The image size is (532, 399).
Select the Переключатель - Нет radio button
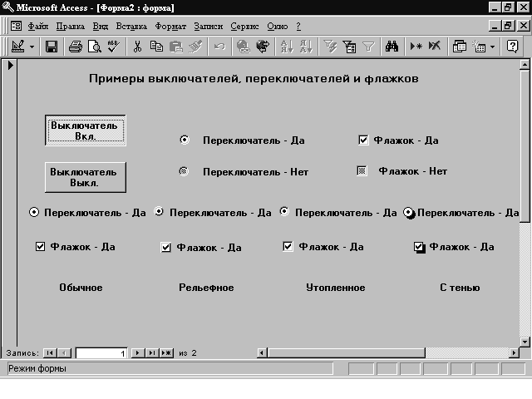[x=184, y=171]
